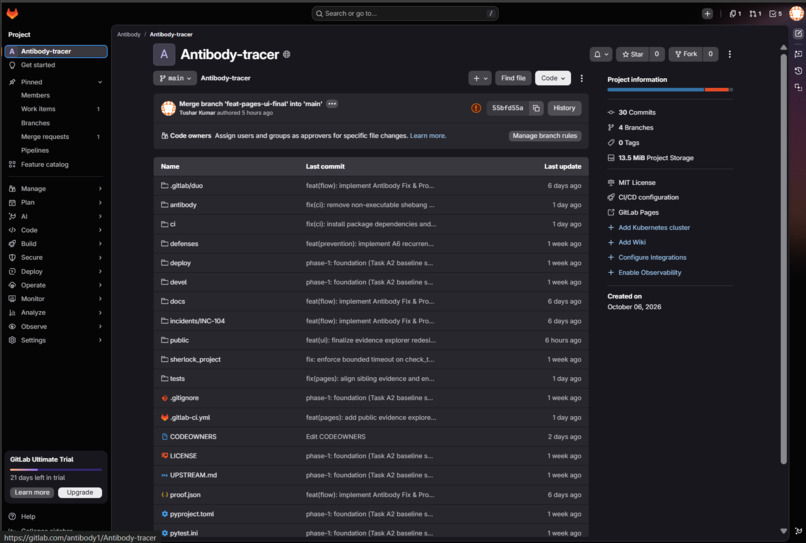This screenshot has height=543, width=806.
Task: Star the project
Action: (633, 54)
